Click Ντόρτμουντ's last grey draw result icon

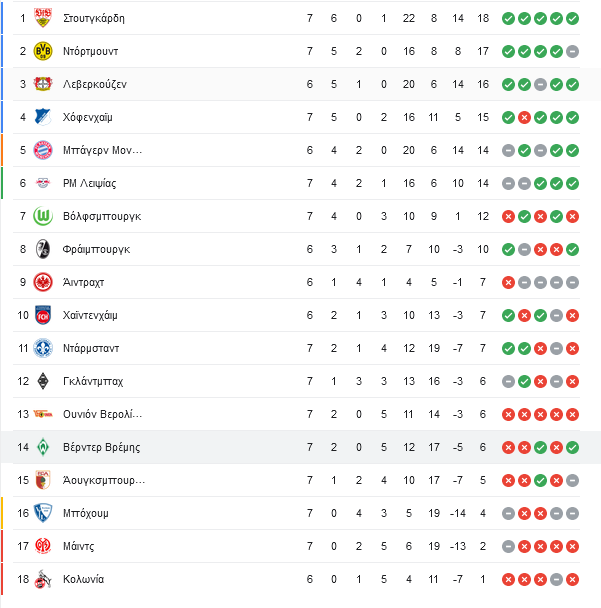(x=572, y=51)
